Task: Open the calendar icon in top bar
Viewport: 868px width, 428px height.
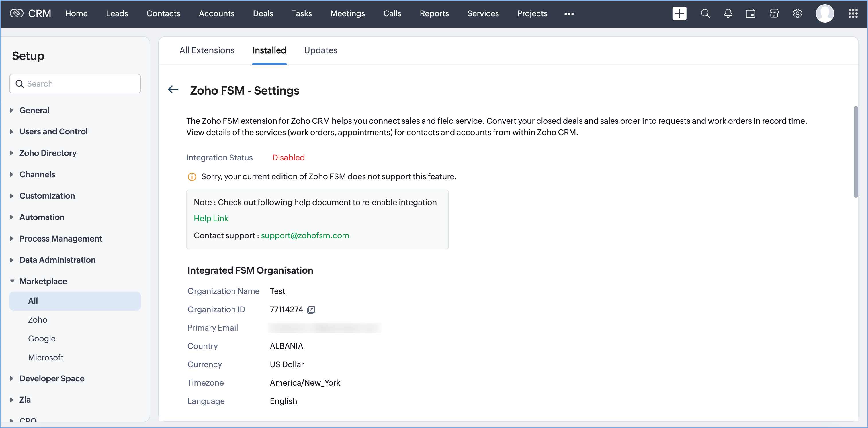Action: (x=750, y=13)
